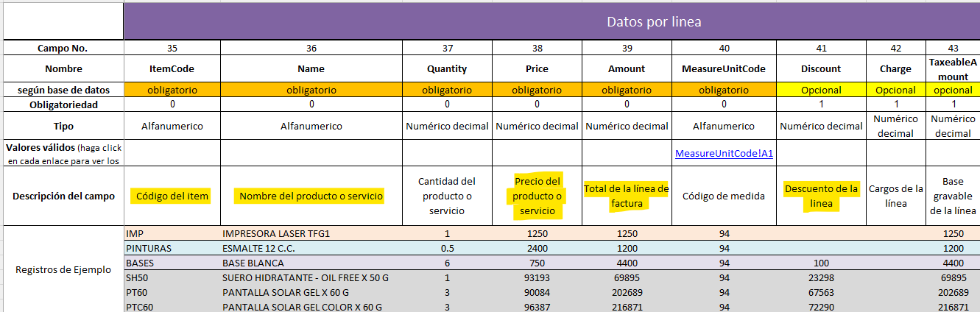
Task: Click the orange 'obligatorio' cell under Price
Action: [x=537, y=90]
